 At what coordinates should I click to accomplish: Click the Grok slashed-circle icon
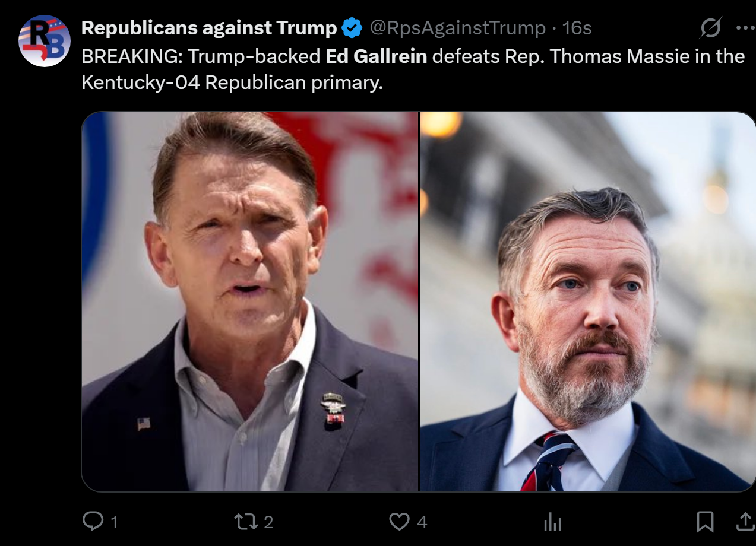pos(711,27)
